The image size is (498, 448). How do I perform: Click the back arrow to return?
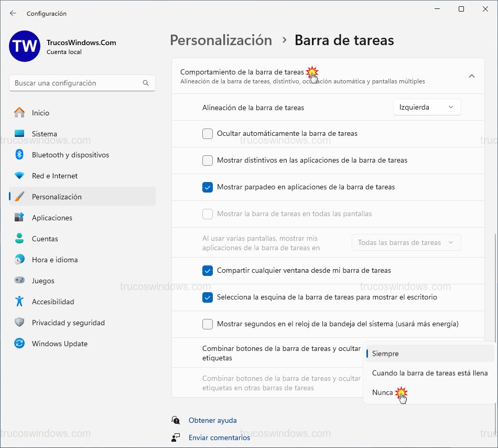coord(13,14)
